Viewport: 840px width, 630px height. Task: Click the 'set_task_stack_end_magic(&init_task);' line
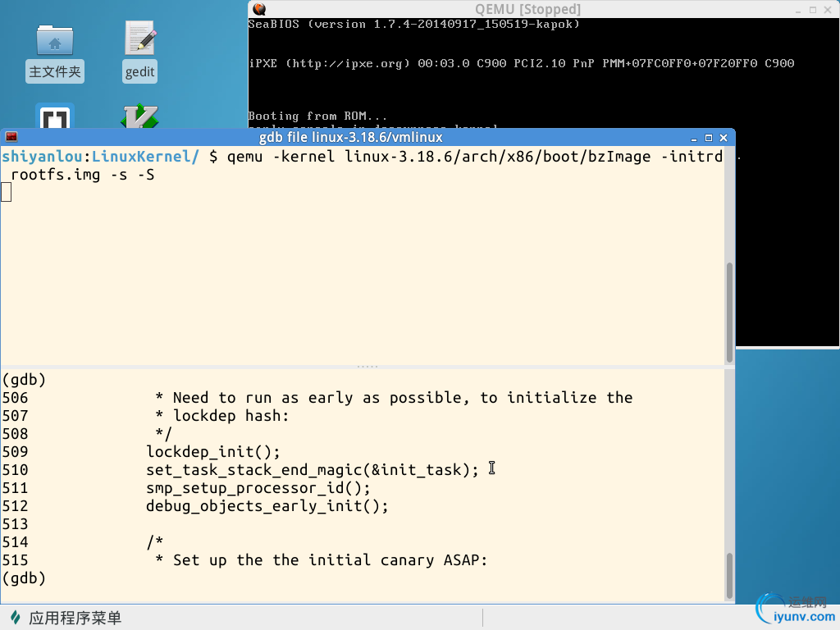(313, 470)
